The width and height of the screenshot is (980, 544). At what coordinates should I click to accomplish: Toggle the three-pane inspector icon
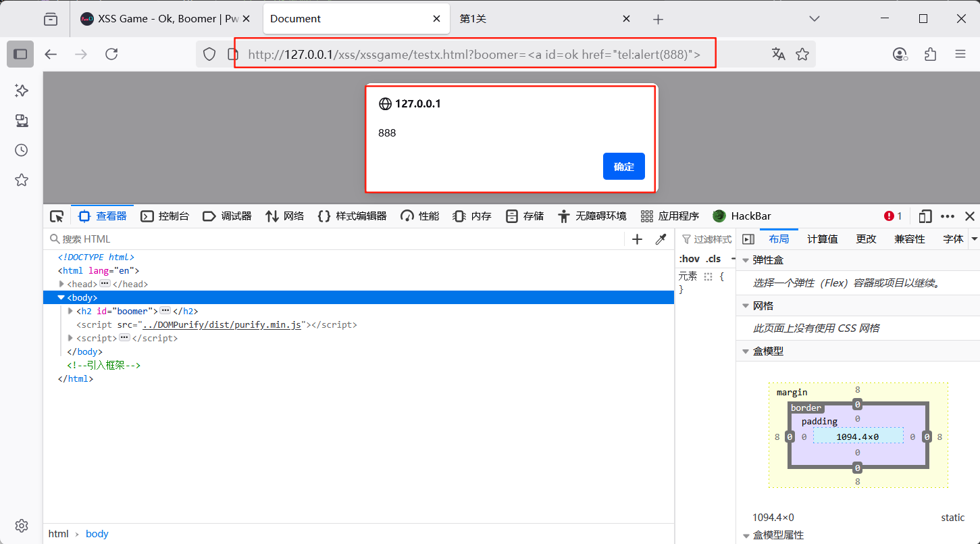pyautogui.click(x=748, y=239)
